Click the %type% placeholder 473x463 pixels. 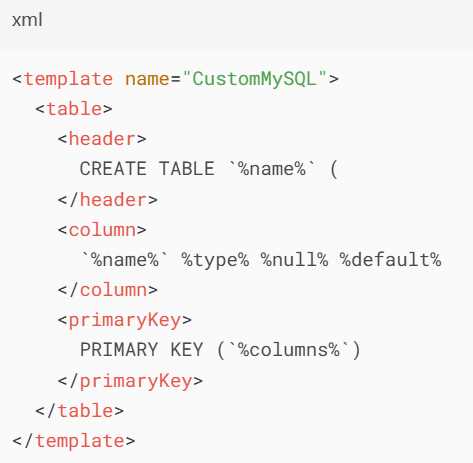[x=215, y=260]
